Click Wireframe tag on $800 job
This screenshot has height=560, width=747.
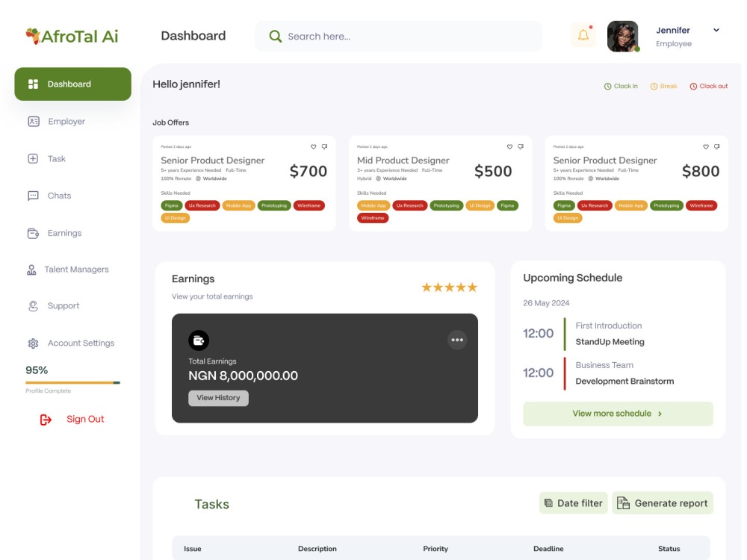[x=701, y=206]
